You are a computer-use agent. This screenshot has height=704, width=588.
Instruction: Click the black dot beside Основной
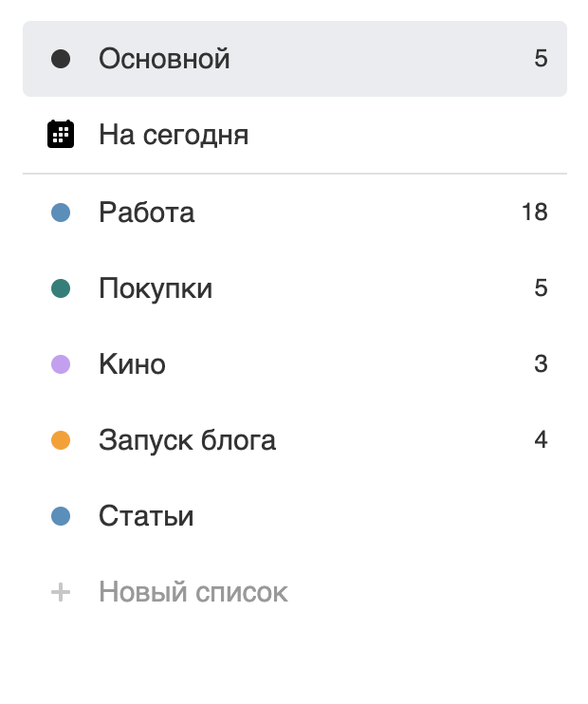61,59
